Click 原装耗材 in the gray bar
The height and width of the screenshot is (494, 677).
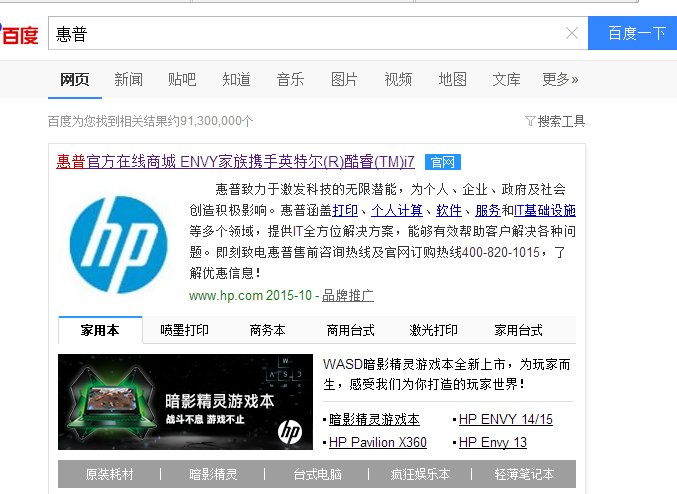pyautogui.click(x=109, y=474)
